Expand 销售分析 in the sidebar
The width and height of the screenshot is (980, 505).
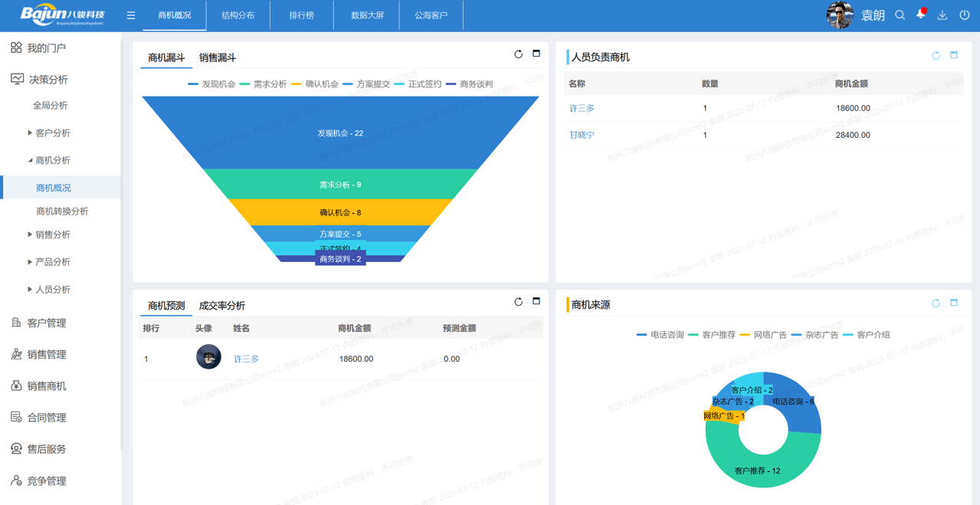click(30, 234)
